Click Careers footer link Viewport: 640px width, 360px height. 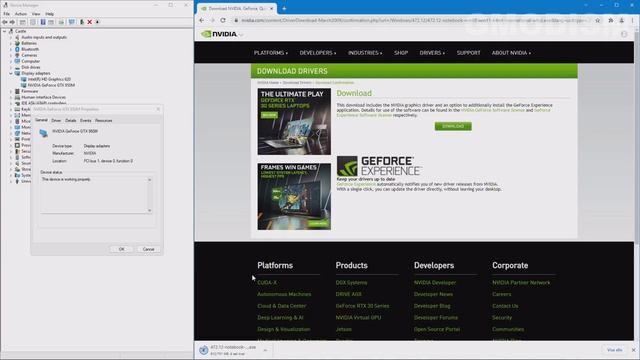point(502,294)
